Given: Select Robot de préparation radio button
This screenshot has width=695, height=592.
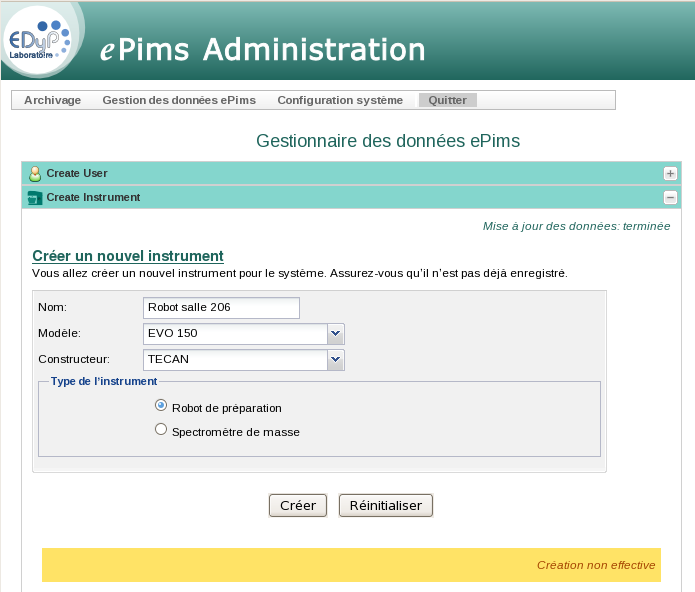Looking at the screenshot, I should (161, 406).
